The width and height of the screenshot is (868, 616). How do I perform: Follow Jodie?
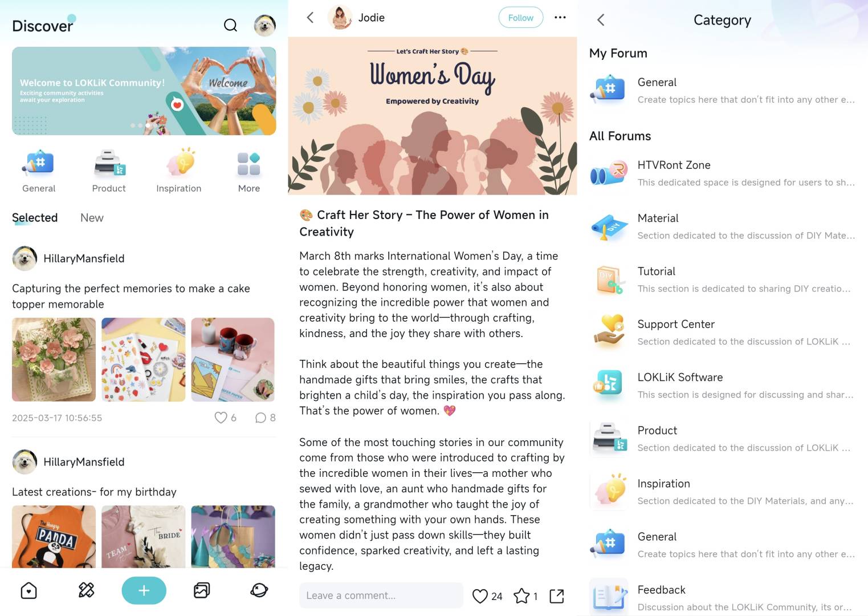click(521, 18)
